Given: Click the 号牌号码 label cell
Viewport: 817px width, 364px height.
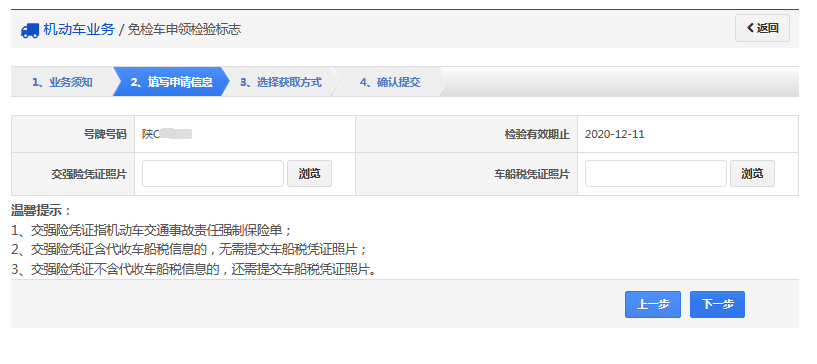Looking at the screenshot, I should [73, 134].
